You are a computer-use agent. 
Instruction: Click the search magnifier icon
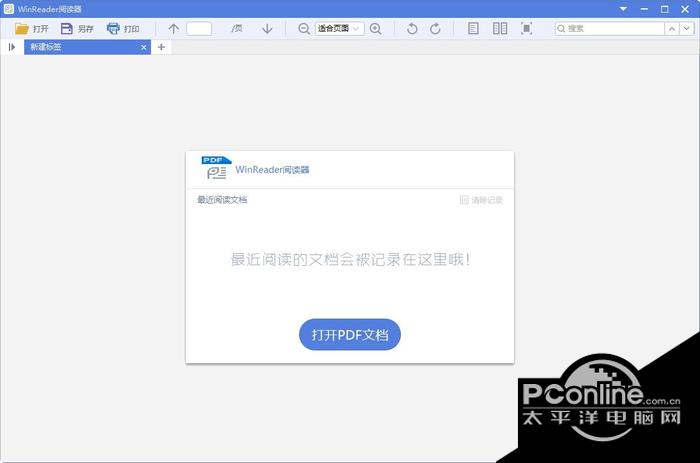[561, 29]
